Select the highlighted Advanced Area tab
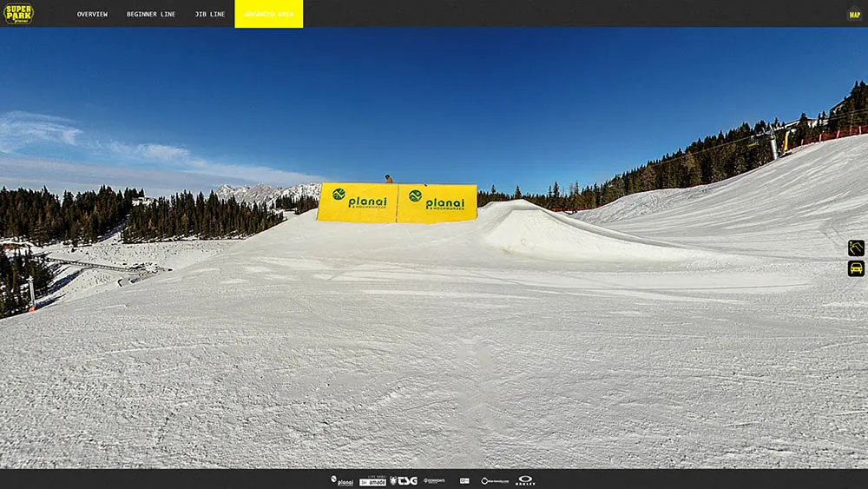The width and height of the screenshot is (868, 489). coord(268,14)
